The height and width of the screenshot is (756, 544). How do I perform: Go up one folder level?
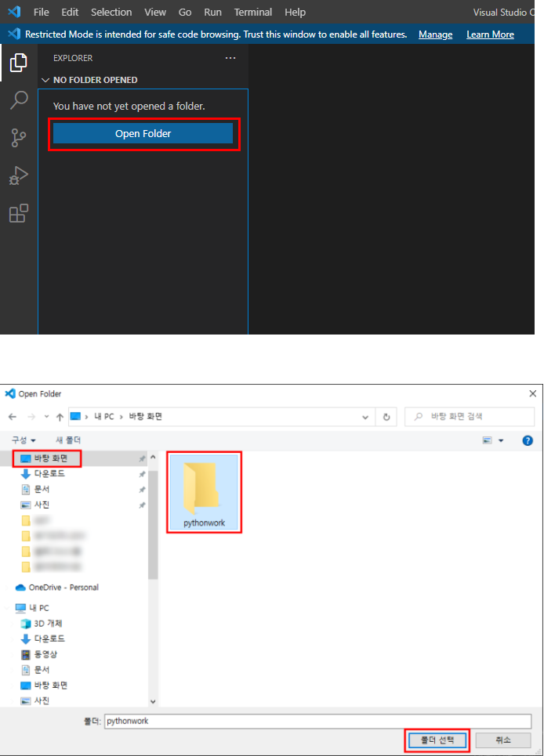pos(60,417)
